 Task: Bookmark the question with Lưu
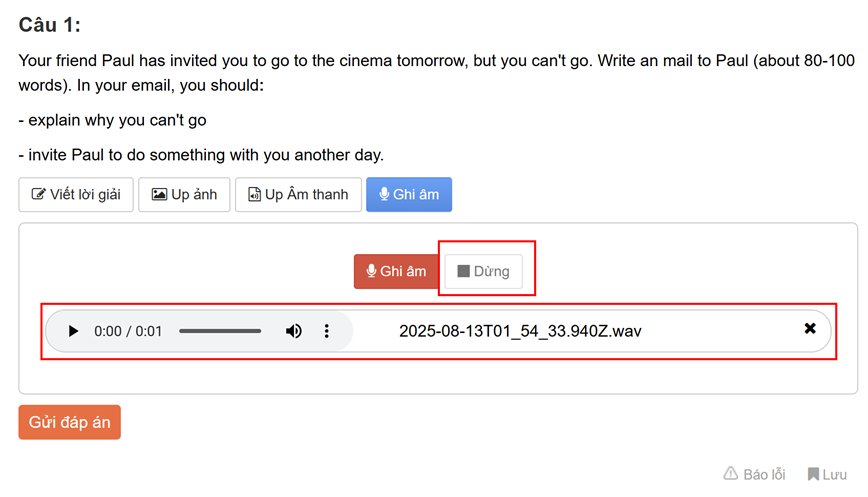pyautogui.click(x=827, y=474)
